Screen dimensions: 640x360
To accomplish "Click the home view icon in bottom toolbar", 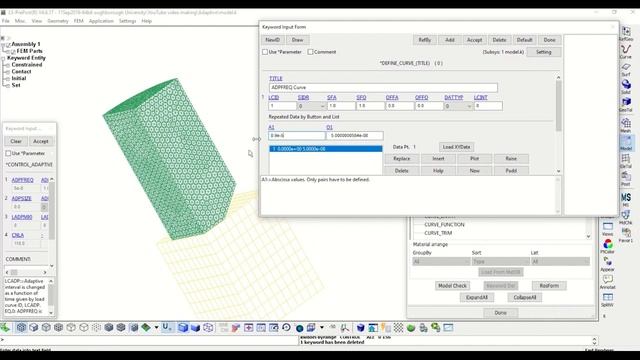I will (373, 327).
